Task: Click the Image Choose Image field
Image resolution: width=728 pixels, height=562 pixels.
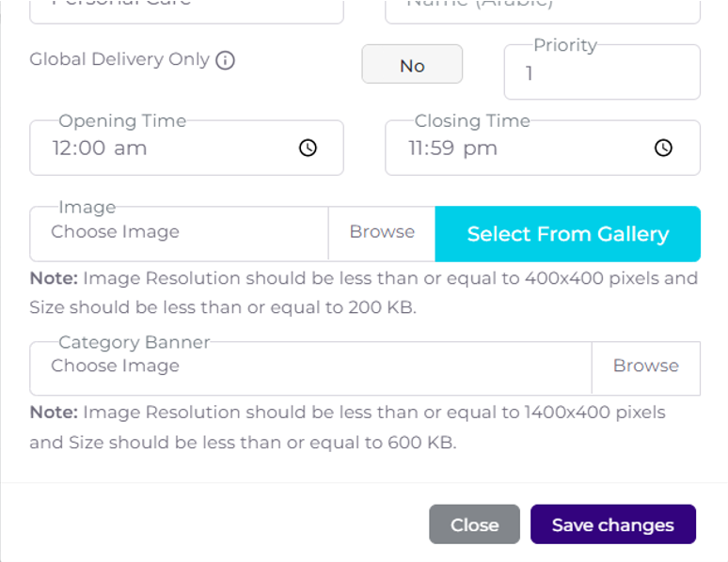Action: pos(179,233)
